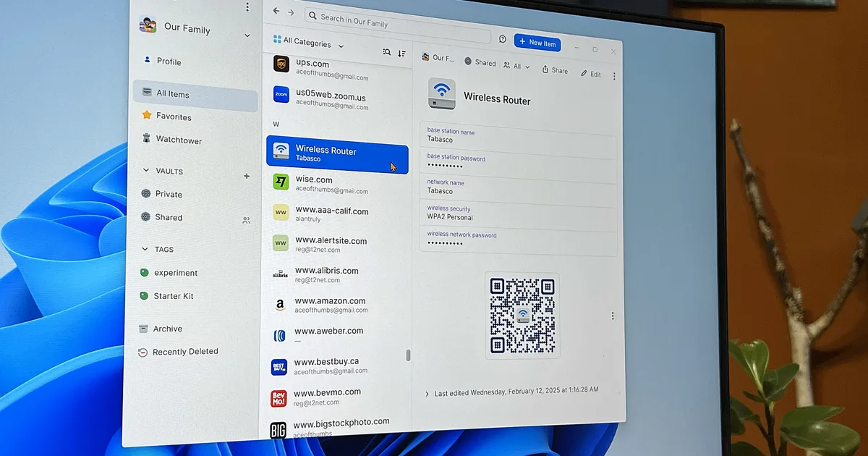The image size is (868, 456).
Task: Select the Archive sidebar item
Action: click(x=167, y=329)
